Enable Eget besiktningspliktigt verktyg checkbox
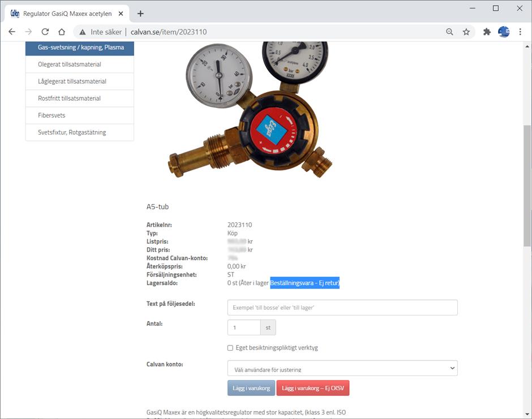The image size is (532, 419). tap(230, 348)
